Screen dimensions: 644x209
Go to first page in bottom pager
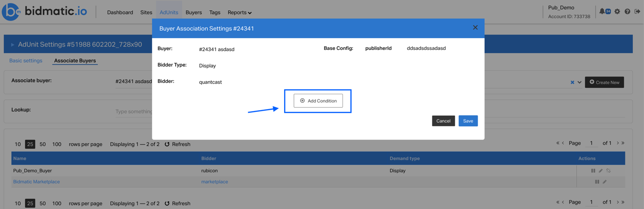point(558,202)
